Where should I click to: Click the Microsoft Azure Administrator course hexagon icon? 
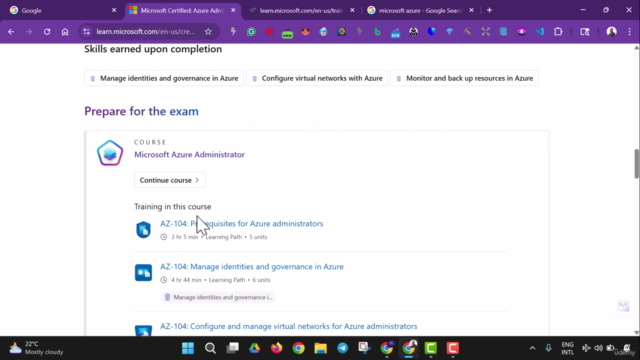(110, 153)
